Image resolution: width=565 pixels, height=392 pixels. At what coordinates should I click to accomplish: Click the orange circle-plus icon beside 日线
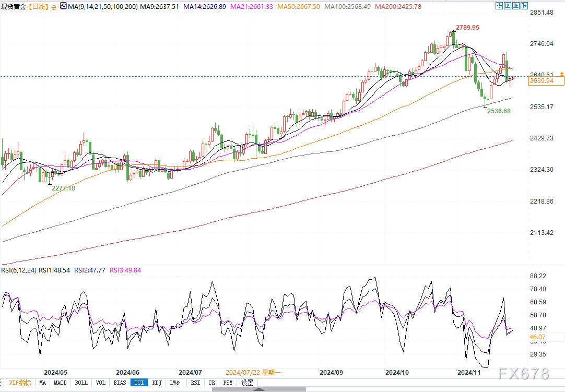54,7
